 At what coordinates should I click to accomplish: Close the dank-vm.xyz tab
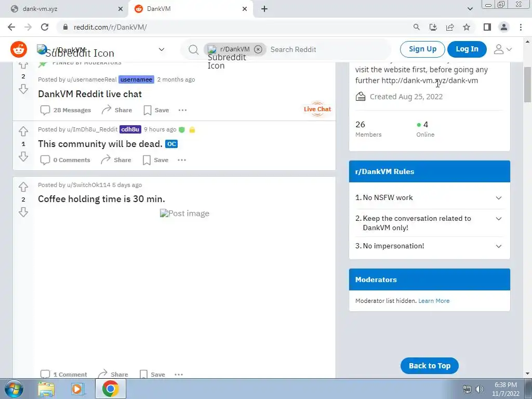pyautogui.click(x=121, y=9)
